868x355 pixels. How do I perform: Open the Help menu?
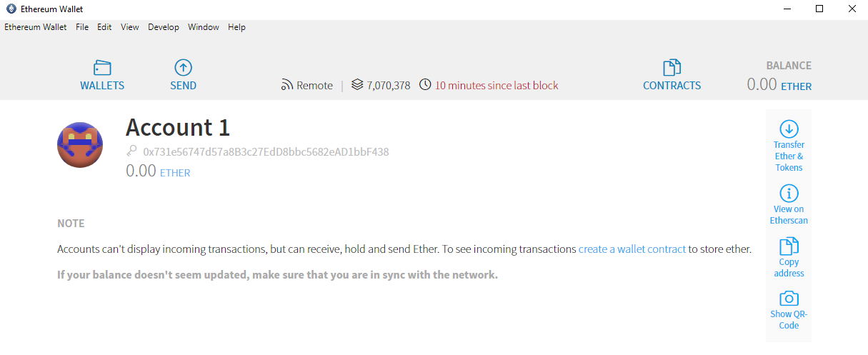(x=236, y=27)
